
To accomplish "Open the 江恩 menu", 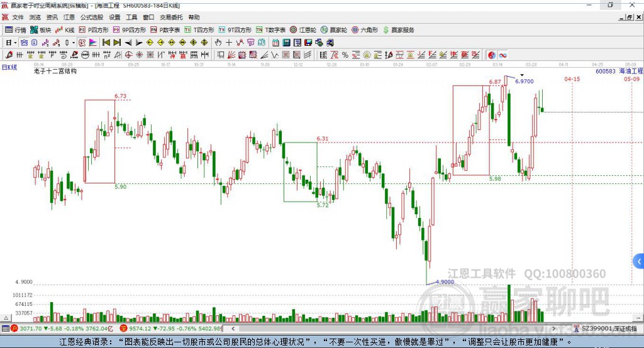I will 69,17.
